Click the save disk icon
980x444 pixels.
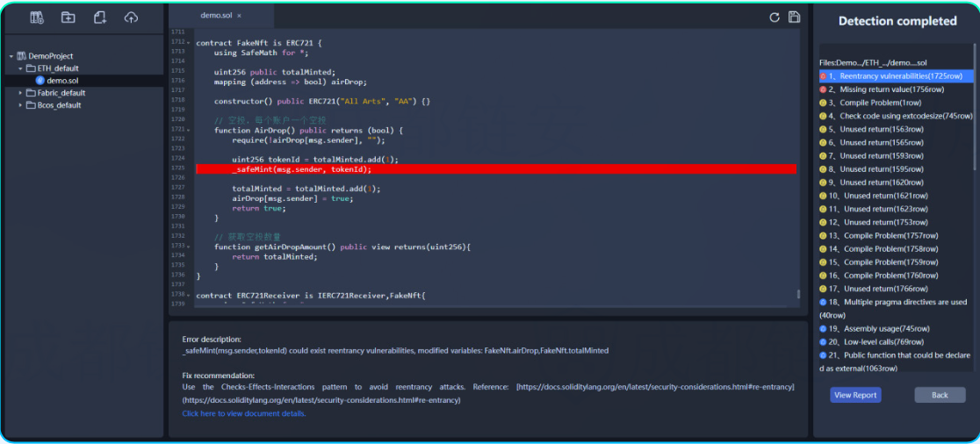(x=795, y=17)
